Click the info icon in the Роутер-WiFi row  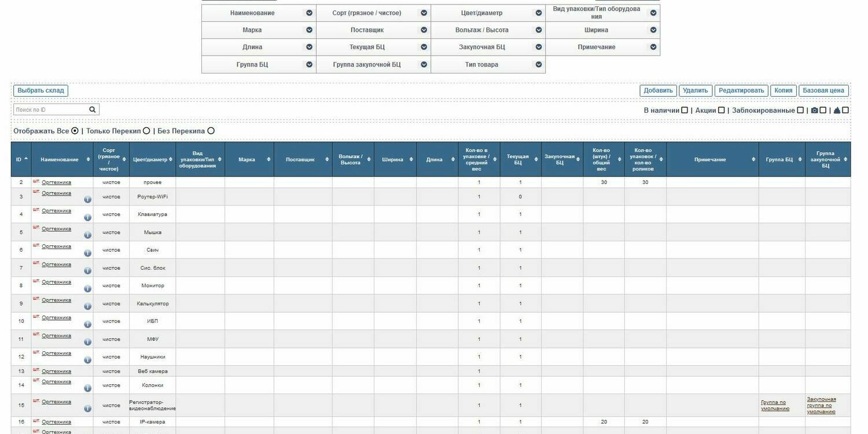click(x=87, y=200)
